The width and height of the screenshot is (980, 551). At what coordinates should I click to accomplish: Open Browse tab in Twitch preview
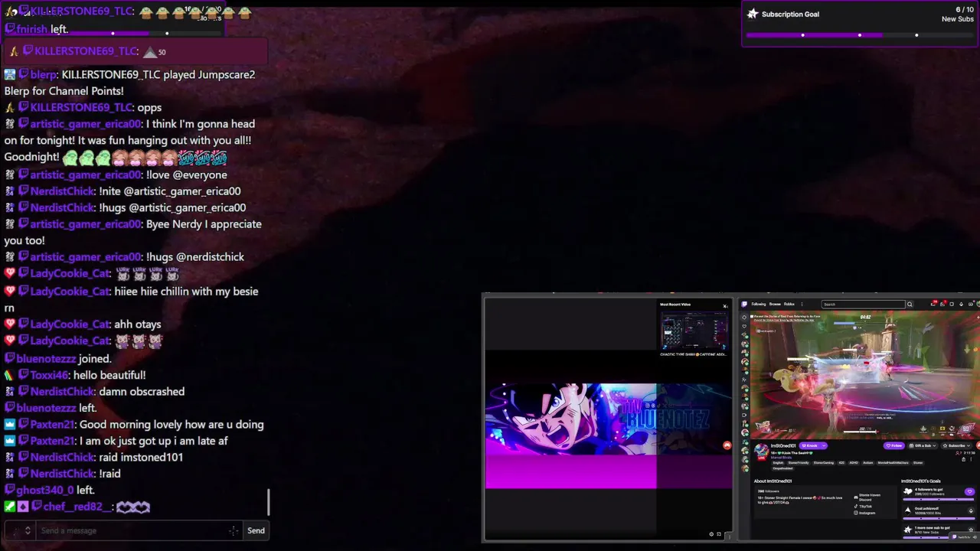(775, 304)
